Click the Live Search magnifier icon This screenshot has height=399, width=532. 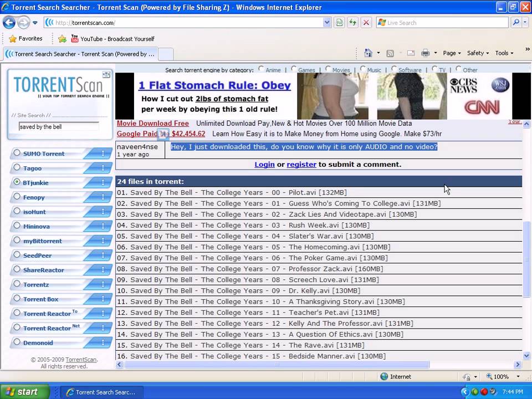pos(516,23)
